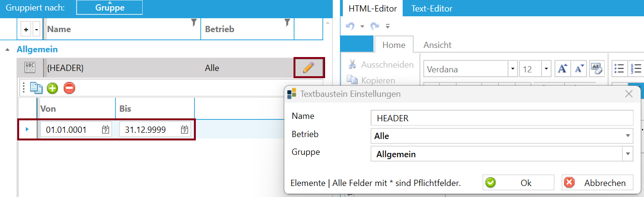Click the Name column header
644x197 pixels.
click(122, 29)
